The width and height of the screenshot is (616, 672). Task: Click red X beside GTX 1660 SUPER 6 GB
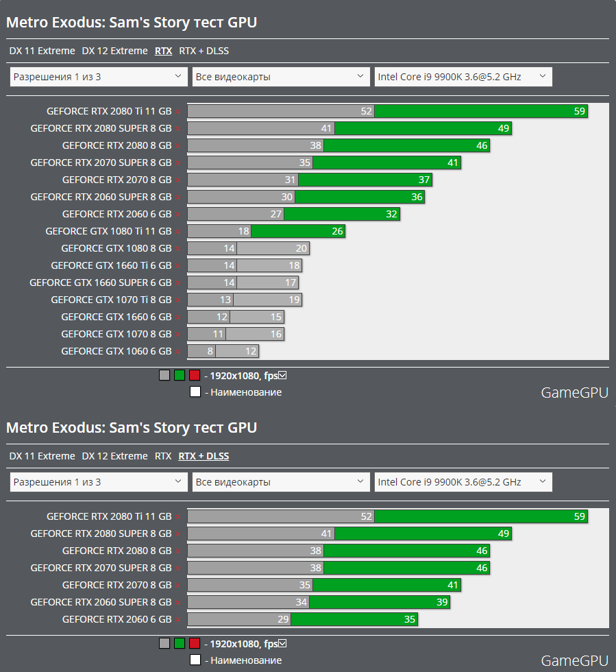(177, 283)
